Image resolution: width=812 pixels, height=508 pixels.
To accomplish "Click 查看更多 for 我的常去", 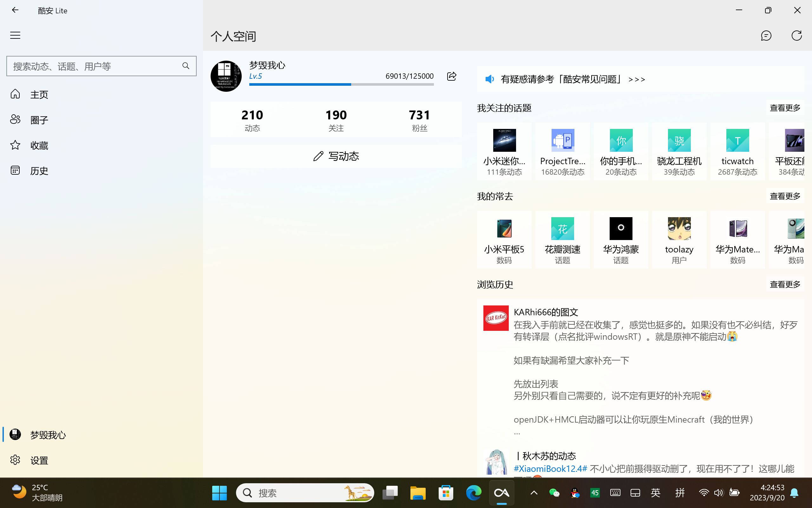I will [785, 196].
